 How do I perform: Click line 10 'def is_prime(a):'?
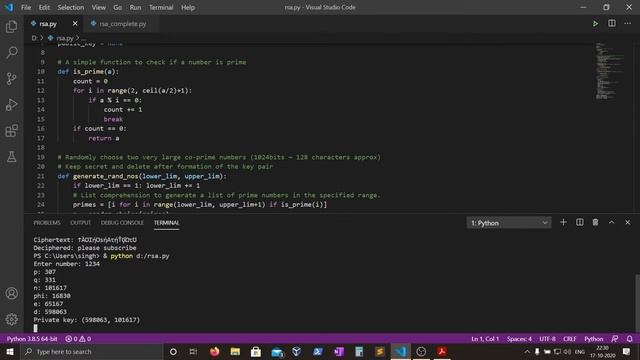tap(88, 71)
